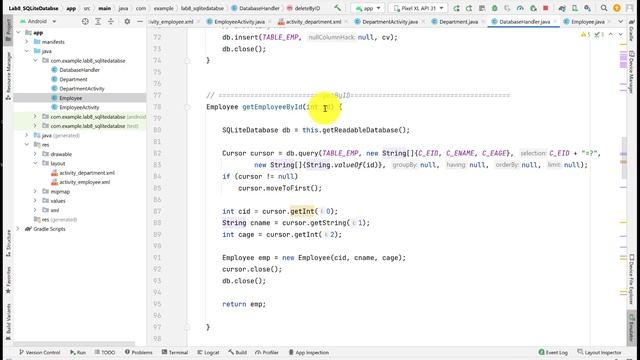Open the Logcat tool window
Image resolution: width=640 pixels, height=360 pixels.
click(208, 352)
